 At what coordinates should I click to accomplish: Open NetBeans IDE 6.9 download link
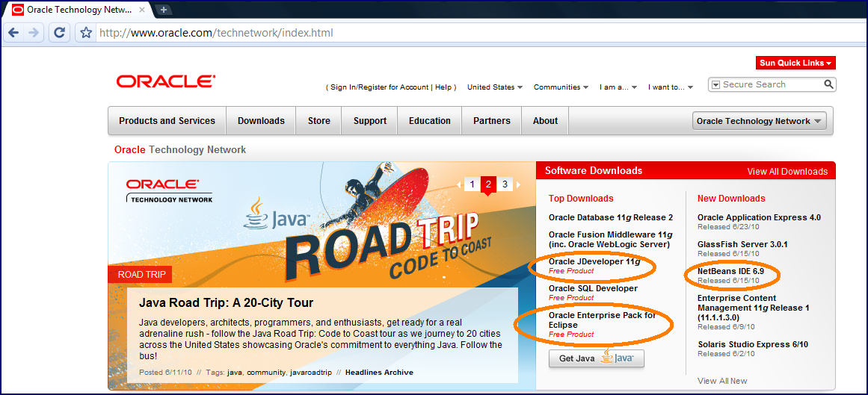pos(730,271)
